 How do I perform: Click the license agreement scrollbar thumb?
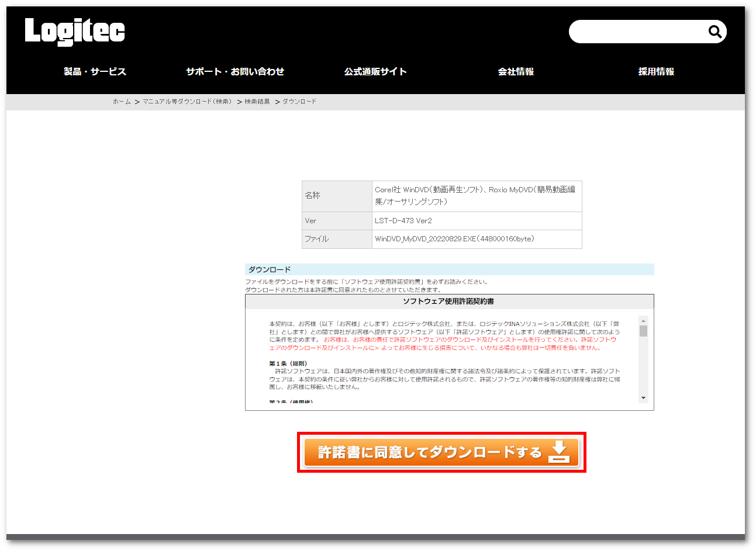point(643,331)
